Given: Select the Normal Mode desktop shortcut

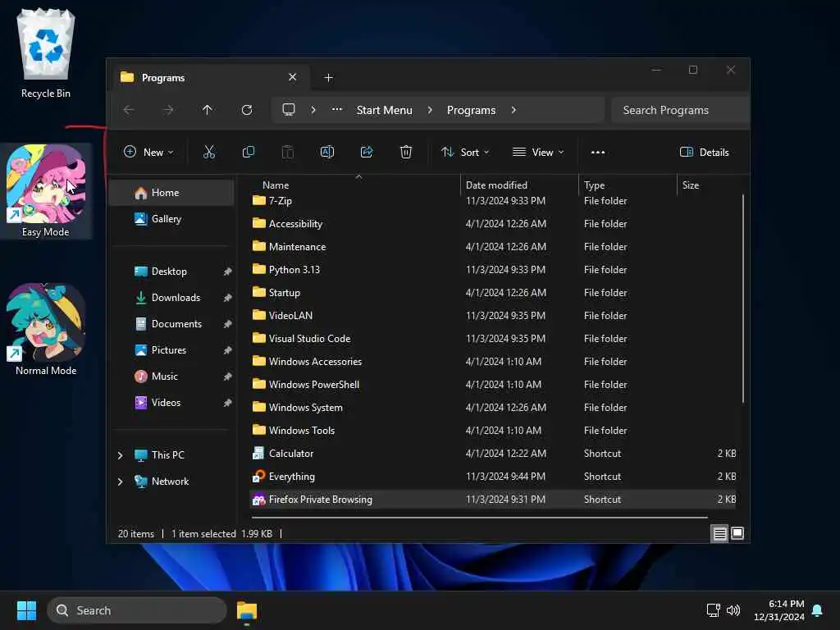Looking at the screenshot, I should click(x=46, y=329).
